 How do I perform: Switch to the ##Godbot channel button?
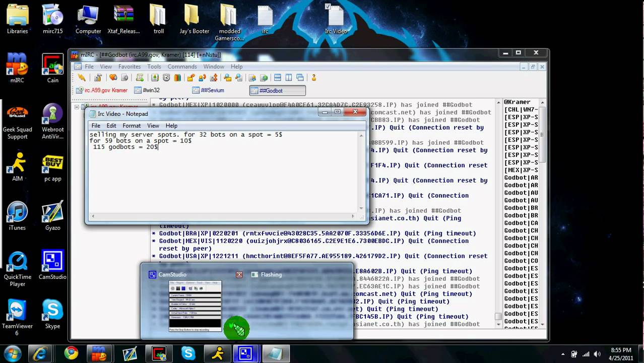coord(278,91)
